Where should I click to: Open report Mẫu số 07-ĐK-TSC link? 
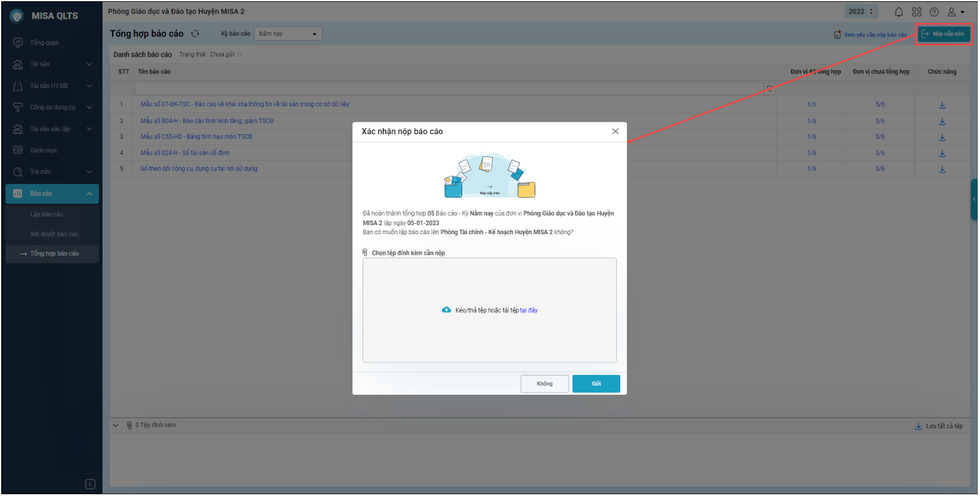245,104
